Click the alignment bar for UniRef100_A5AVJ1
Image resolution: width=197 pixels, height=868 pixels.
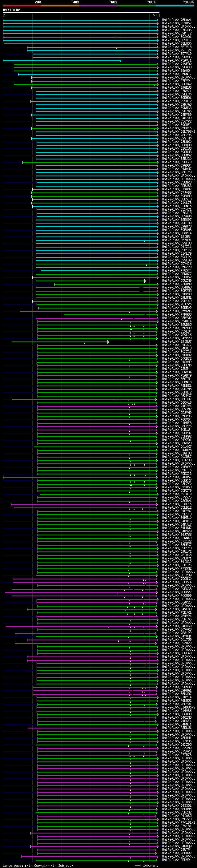point(62,61)
